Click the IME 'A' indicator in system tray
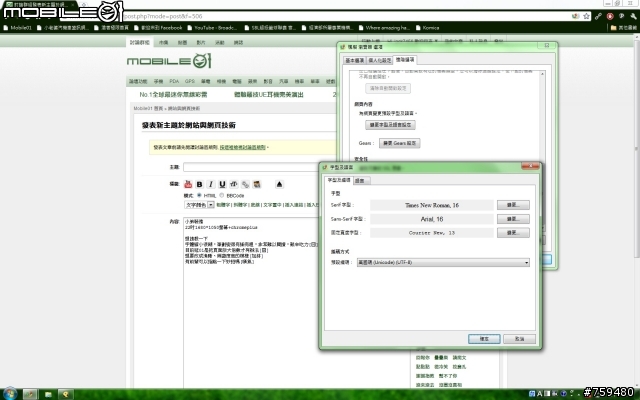640x400 pixels. click(539, 394)
